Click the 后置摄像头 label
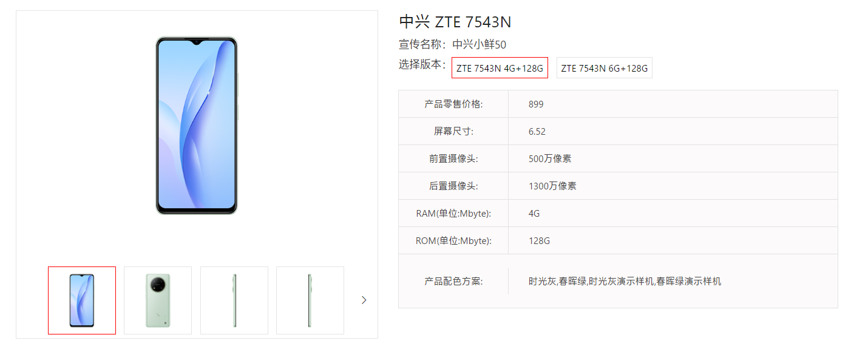The height and width of the screenshot is (346, 868). 453,186
